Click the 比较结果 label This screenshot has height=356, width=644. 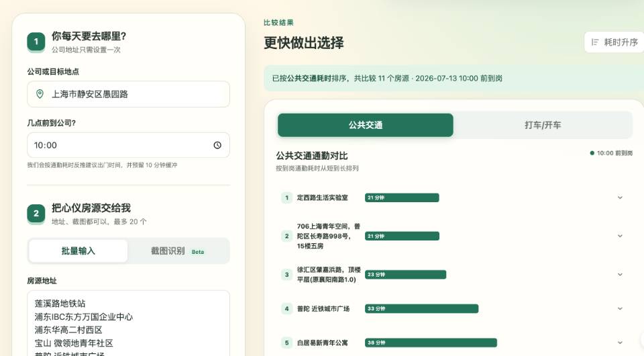[278, 23]
